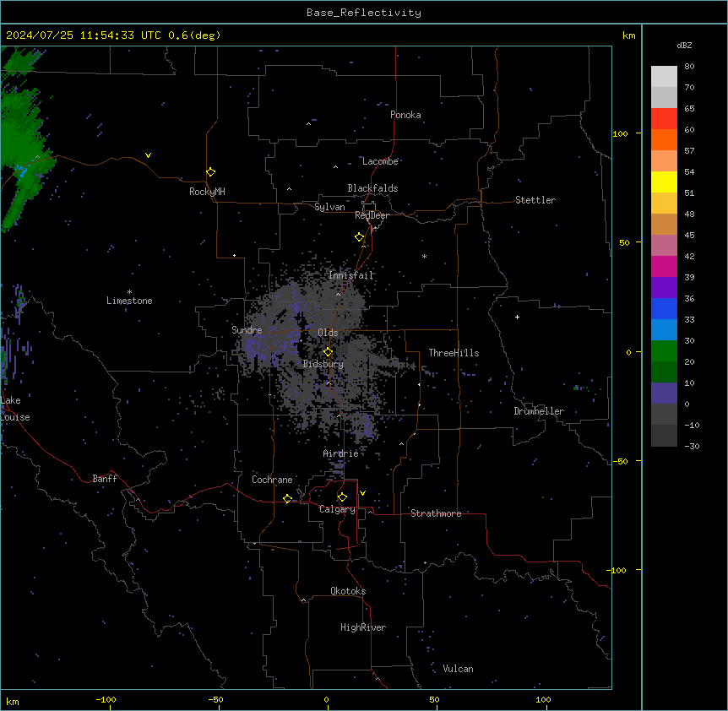The width and height of the screenshot is (728, 711).
Task: Click the white plus marker northwest of Drumheller
Action: click(517, 317)
